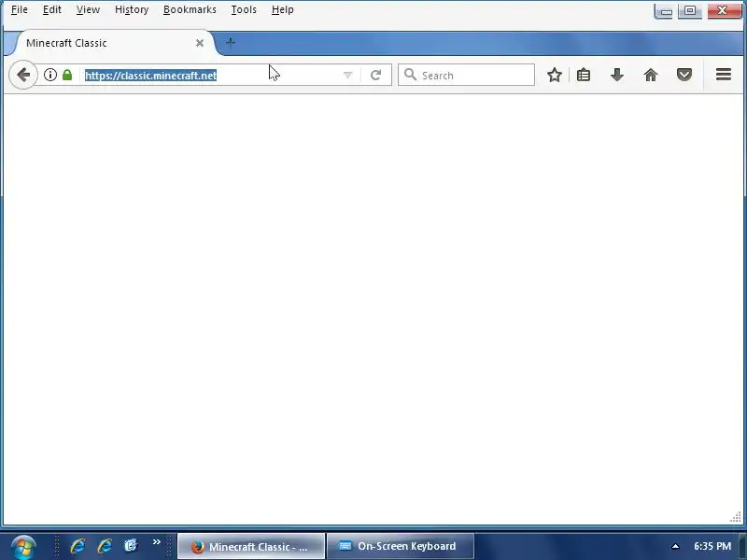The image size is (747, 560).
Task: Open the Windows Start menu
Action: click(23, 547)
